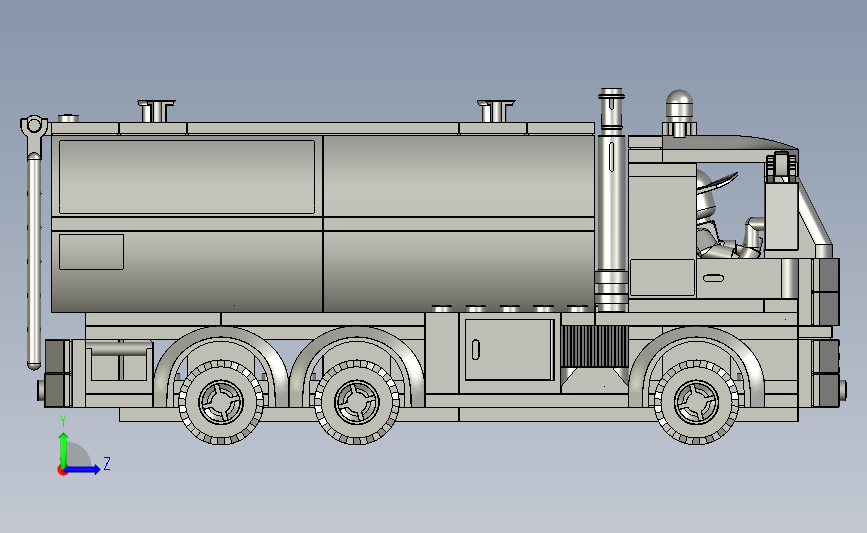Image resolution: width=867 pixels, height=533 pixels.
Task: Click the red origin dot of the triad
Action: pos(62,471)
